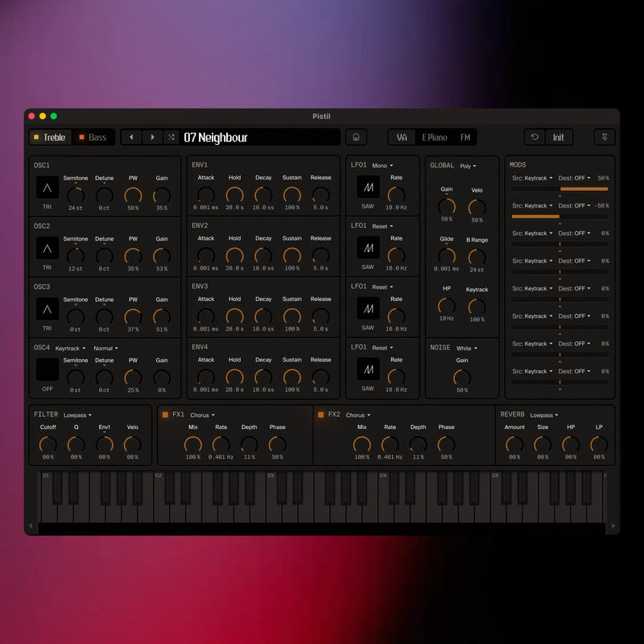Click the third LFO saw waveform icon
The image size is (644, 644).
[x=368, y=308]
